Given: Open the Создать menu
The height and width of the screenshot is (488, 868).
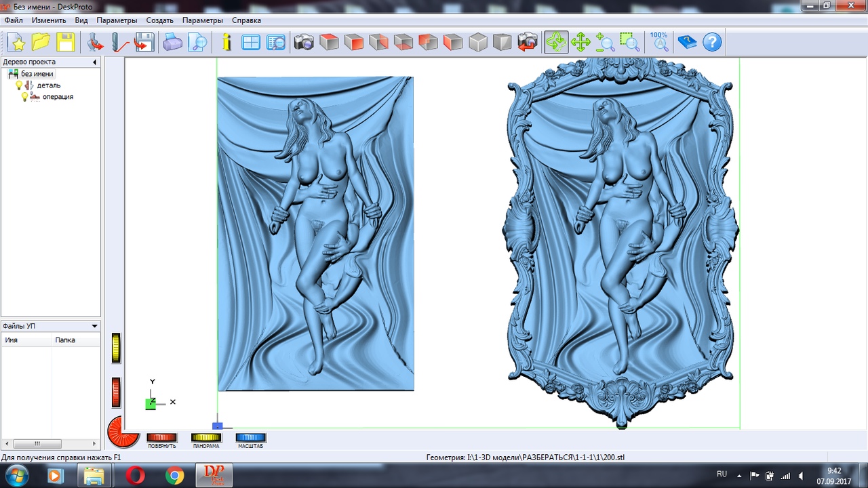Looking at the screenshot, I should [x=160, y=20].
